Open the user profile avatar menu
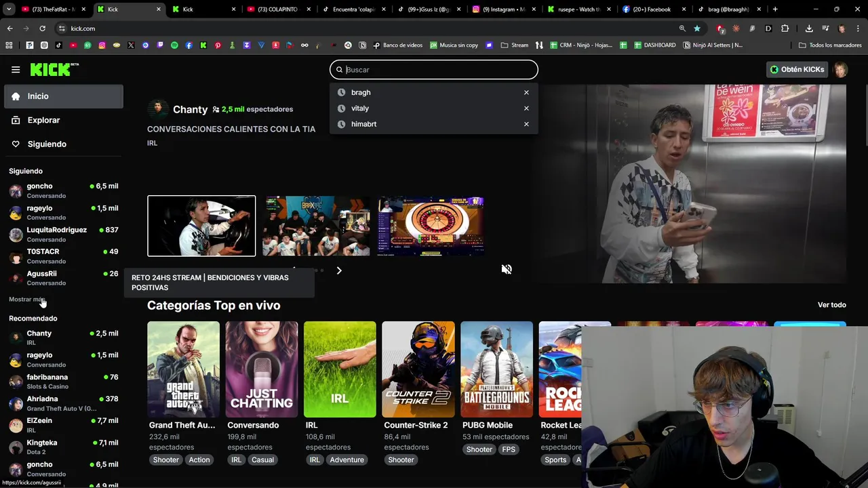868x488 pixels. coord(840,69)
